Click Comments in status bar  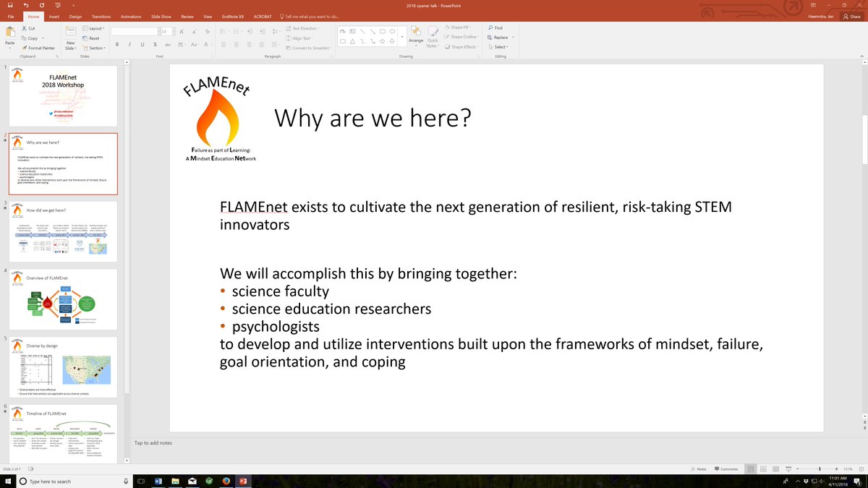(x=726, y=469)
